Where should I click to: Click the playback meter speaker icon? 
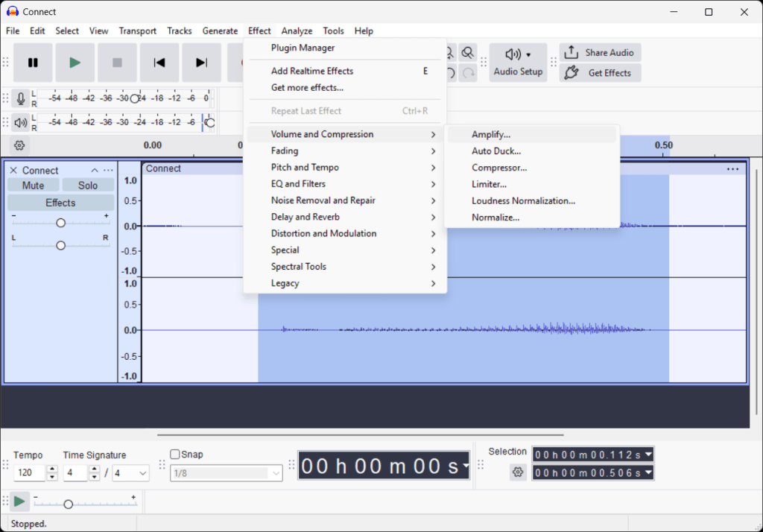coord(21,122)
